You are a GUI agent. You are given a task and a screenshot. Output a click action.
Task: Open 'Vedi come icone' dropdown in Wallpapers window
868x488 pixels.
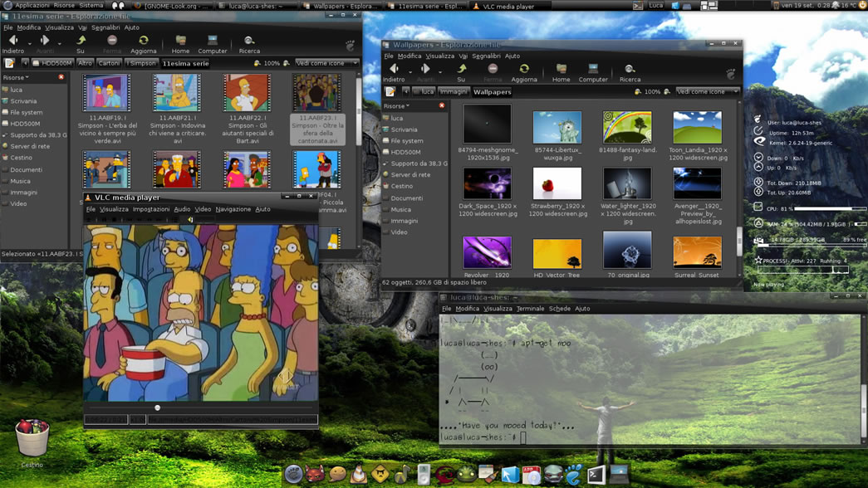pyautogui.click(x=707, y=92)
